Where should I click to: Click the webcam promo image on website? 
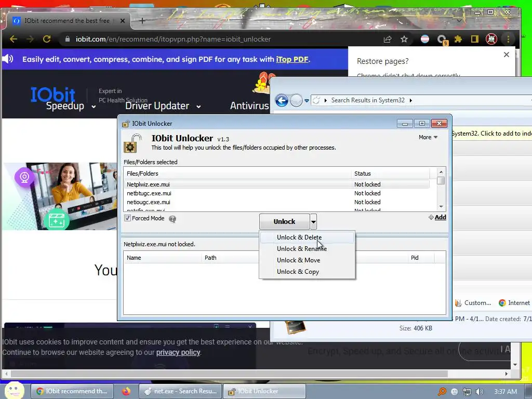[x=60, y=196]
